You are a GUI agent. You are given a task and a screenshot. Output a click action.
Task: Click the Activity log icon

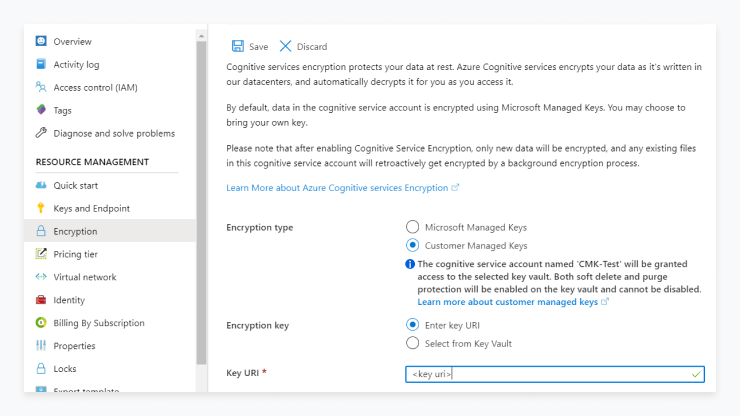tap(41, 64)
